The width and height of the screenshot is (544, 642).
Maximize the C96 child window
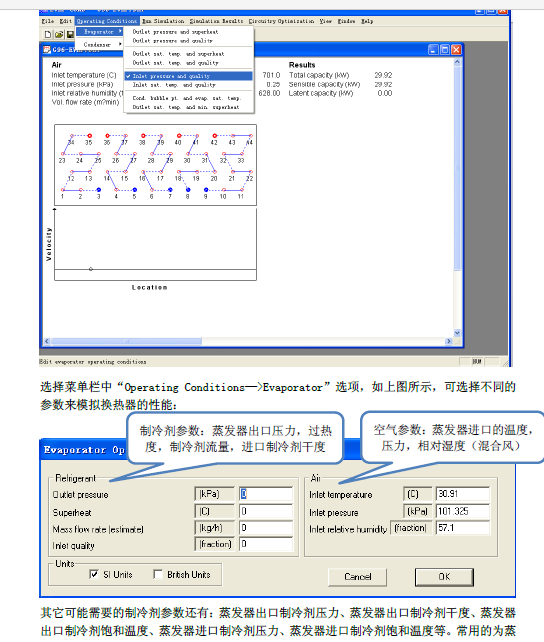tap(445, 50)
